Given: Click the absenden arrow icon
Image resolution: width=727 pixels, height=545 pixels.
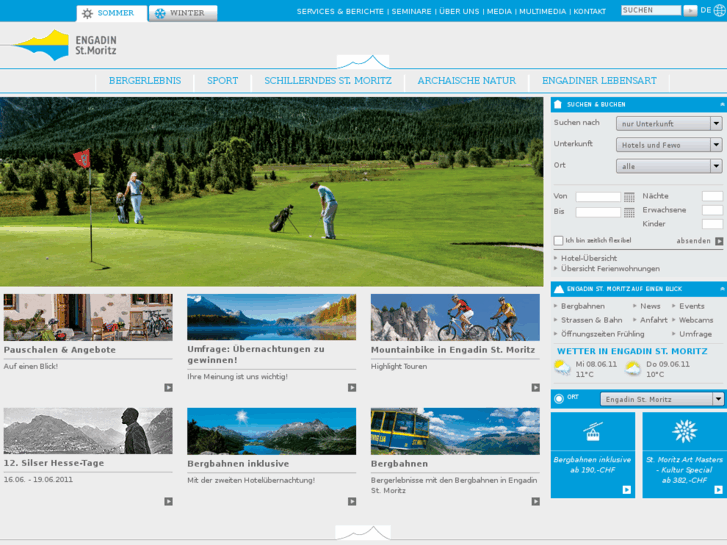Looking at the screenshot, I should pos(719,241).
